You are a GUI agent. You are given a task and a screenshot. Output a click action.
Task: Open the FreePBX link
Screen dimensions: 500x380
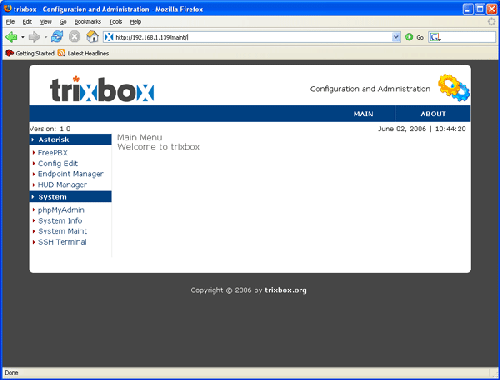[53, 153]
